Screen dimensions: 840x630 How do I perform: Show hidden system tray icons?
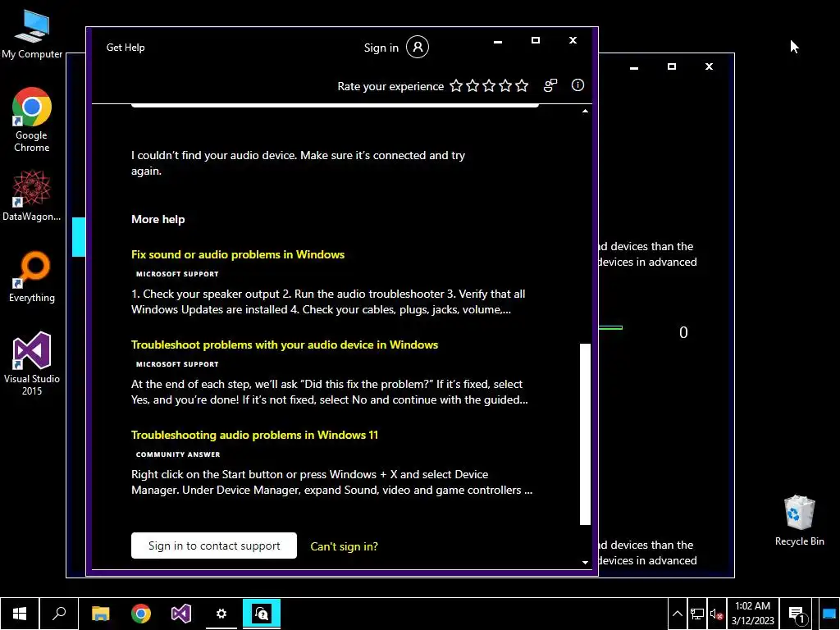point(677,614)
